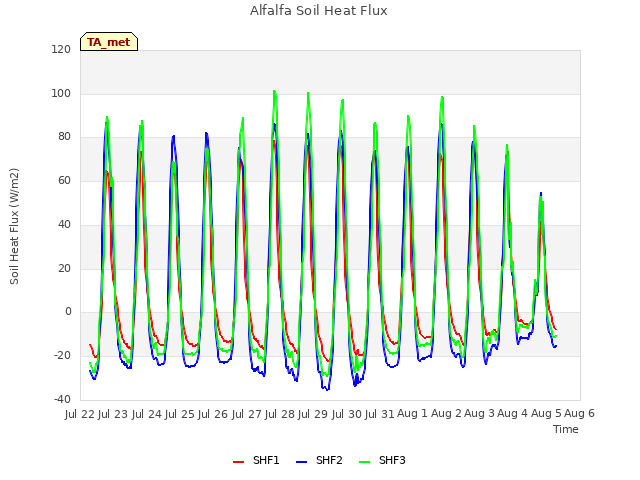Viewport: 640px width, 480px height.
Task: Click the x-axis label Time
Action: click(566, 429)
